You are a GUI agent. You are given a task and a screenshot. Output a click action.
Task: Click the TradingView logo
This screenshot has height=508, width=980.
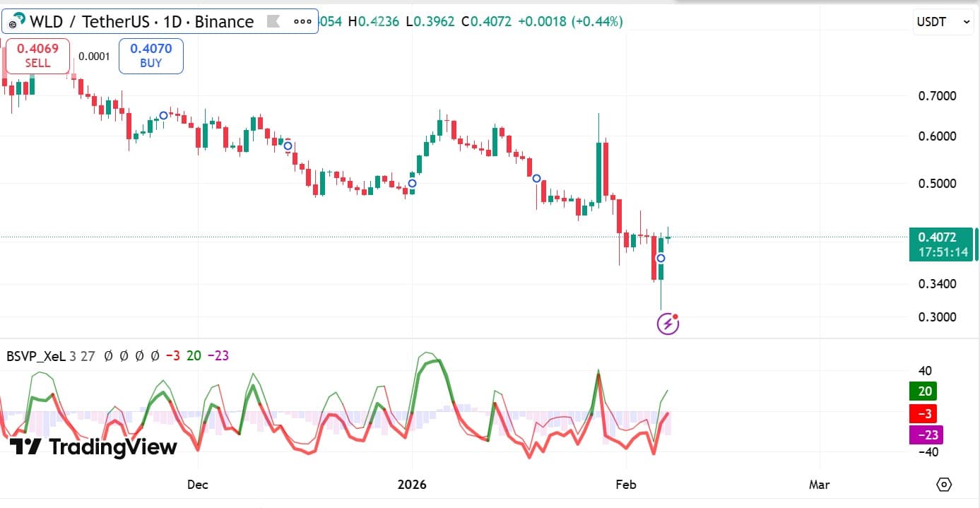[93, 447]
